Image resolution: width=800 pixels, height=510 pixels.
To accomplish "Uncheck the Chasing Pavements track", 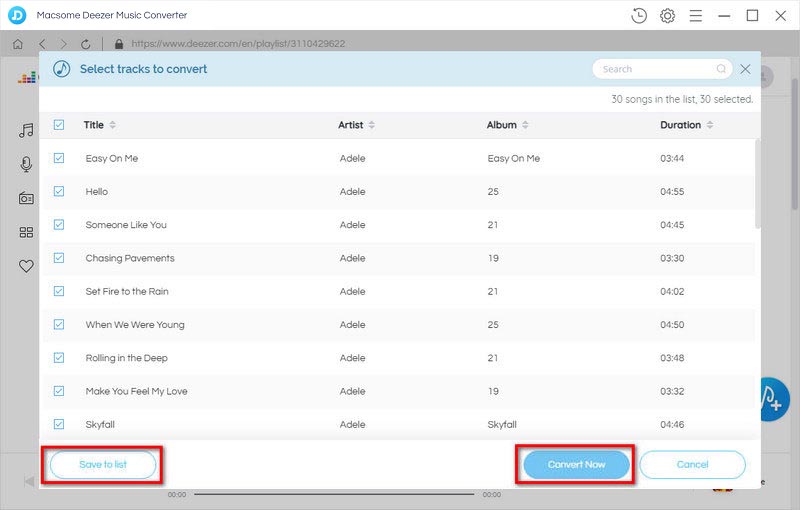I will coord(59,258).
